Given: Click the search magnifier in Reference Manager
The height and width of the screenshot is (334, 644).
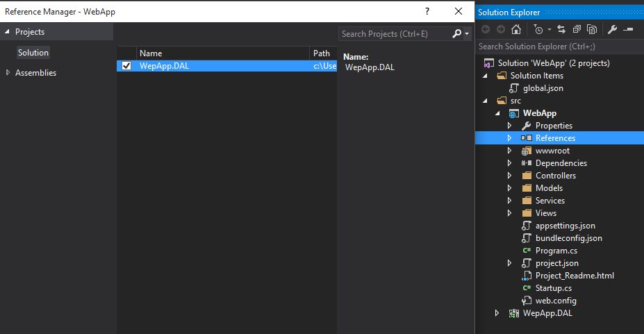Looking at the screenshot, I should click(456, 33).
